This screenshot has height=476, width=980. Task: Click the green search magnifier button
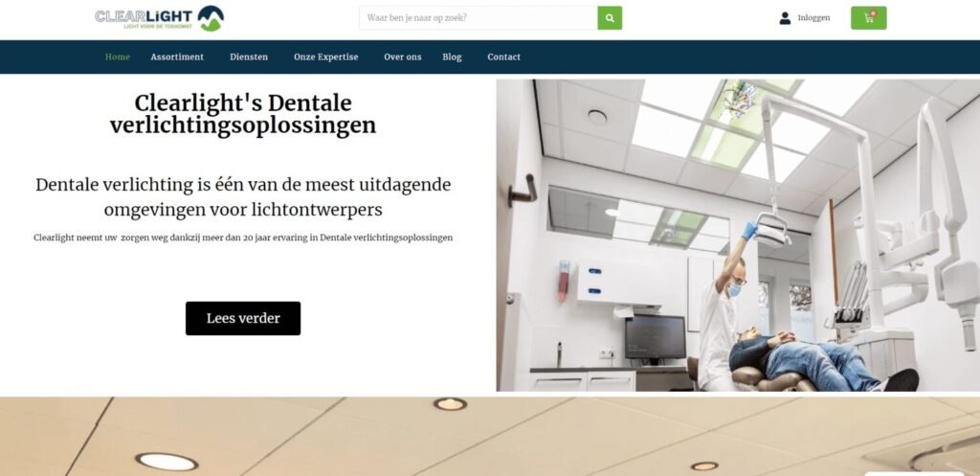point(610,18)
